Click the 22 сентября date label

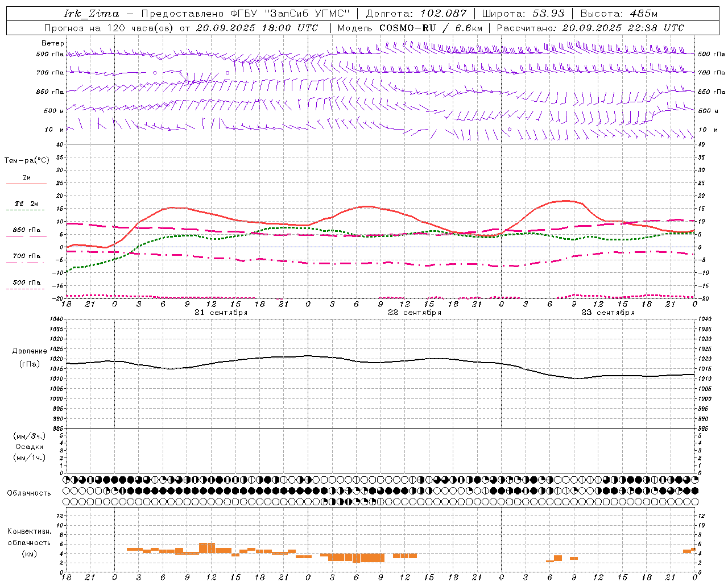(x=415, y=313)
